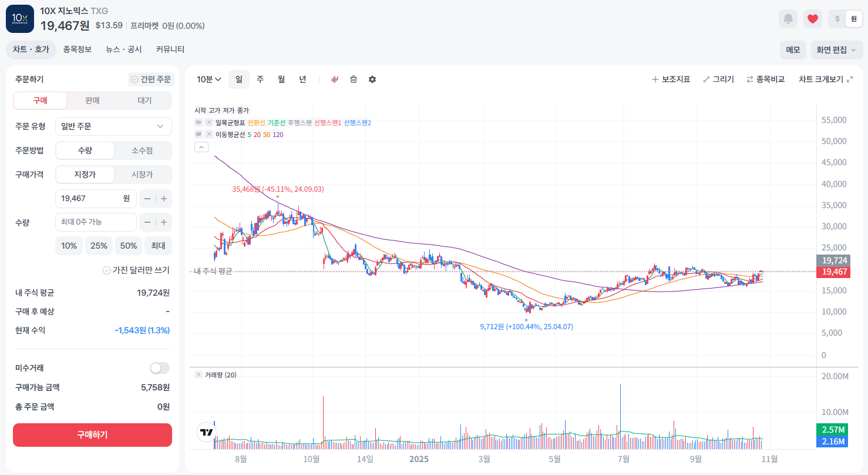Screen dimensions: 868x475
Task: Increase 수량 with the plus button
Action: coord(164,222)
